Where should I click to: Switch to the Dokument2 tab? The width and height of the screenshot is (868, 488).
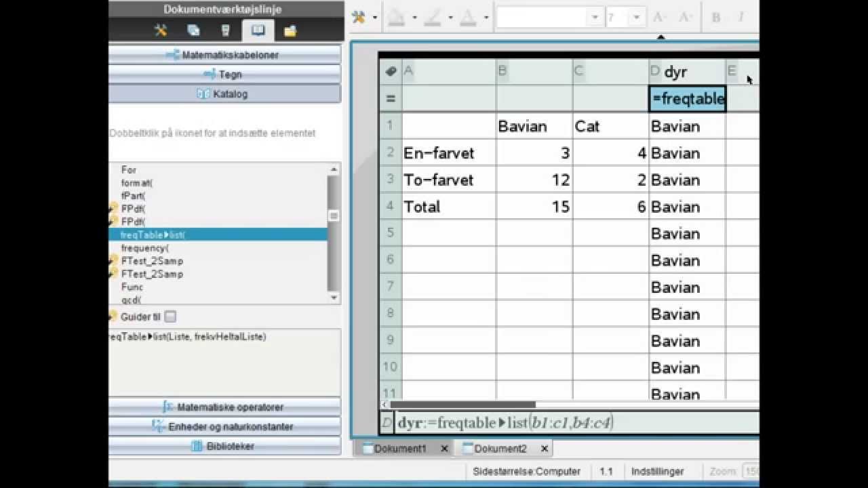click(500, 449)
